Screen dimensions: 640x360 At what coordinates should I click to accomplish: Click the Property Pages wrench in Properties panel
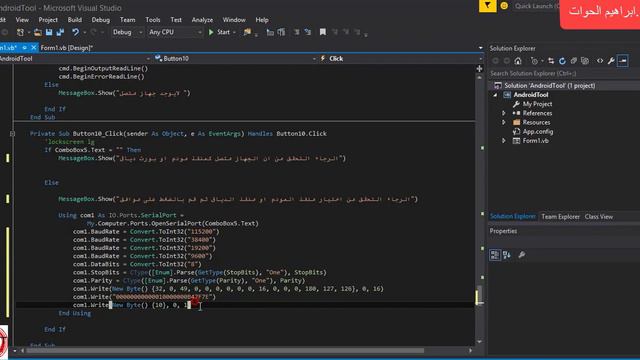(x=522, y=255)
